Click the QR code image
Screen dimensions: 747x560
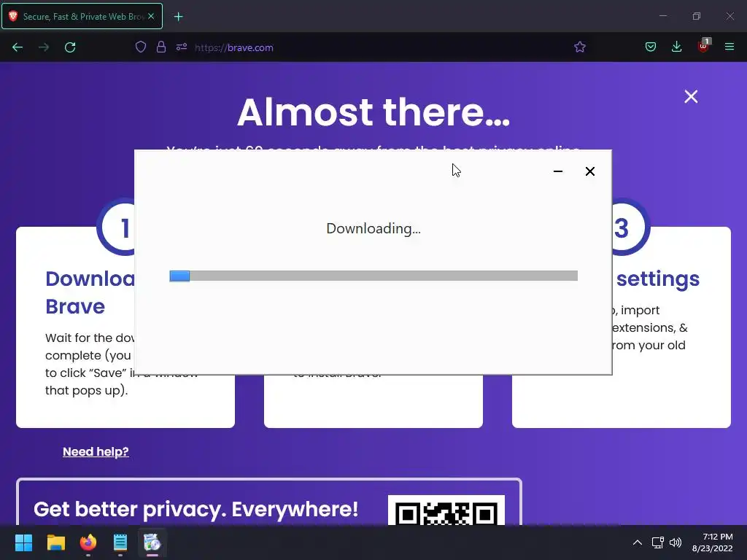coord(446,510)
